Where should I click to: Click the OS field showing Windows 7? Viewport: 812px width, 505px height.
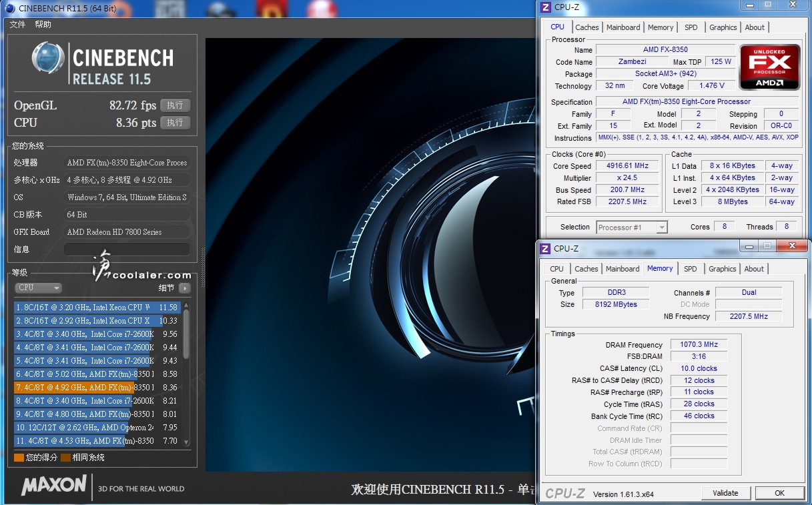point(127,197)
